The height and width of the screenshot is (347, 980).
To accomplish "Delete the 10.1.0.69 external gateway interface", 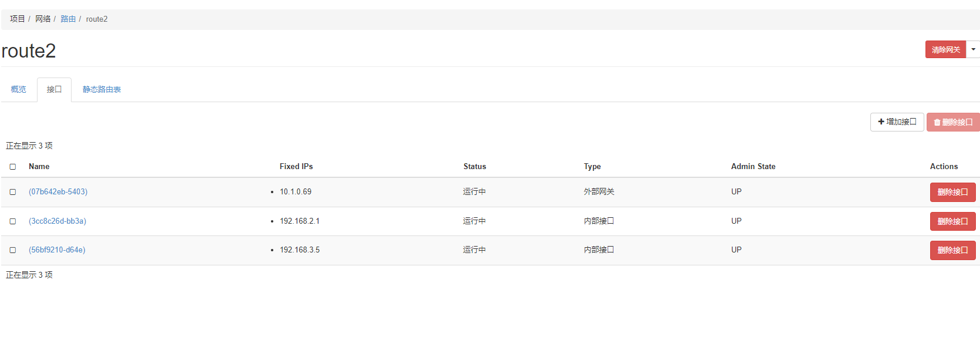I will pos(952,192).
